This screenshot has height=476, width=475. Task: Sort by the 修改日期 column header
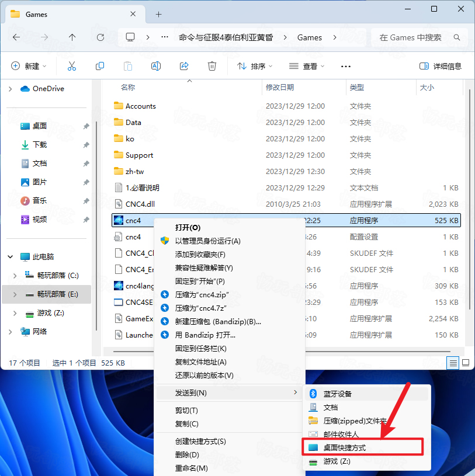[x=280, y=88]
